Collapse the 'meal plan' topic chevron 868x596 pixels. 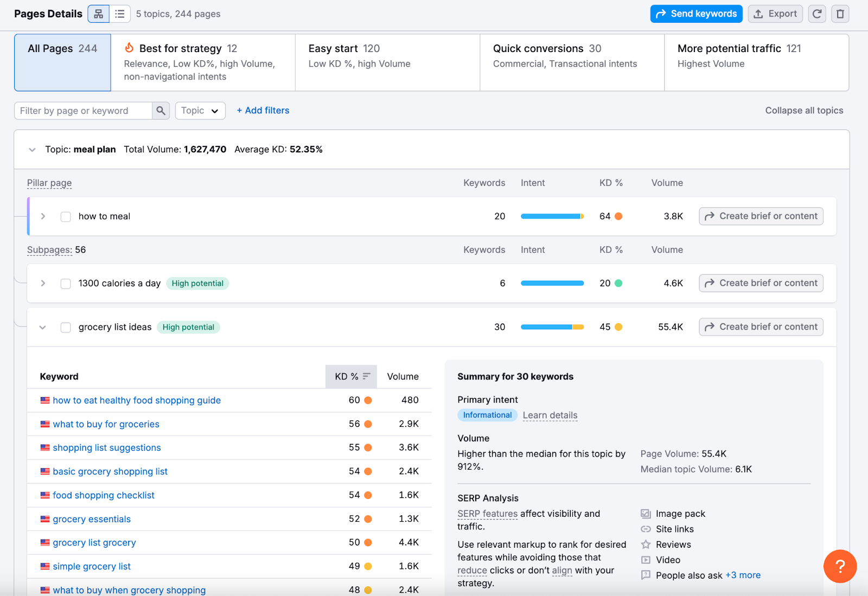point(32,150)
